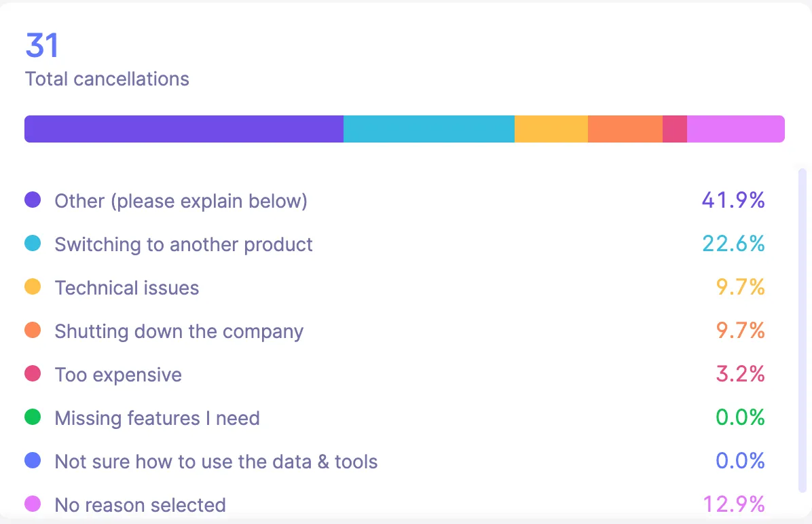The width and height of the screenshot is (812, 524).
Task: Click the 41.9% percentage value
Action: [x=733, y=200]
